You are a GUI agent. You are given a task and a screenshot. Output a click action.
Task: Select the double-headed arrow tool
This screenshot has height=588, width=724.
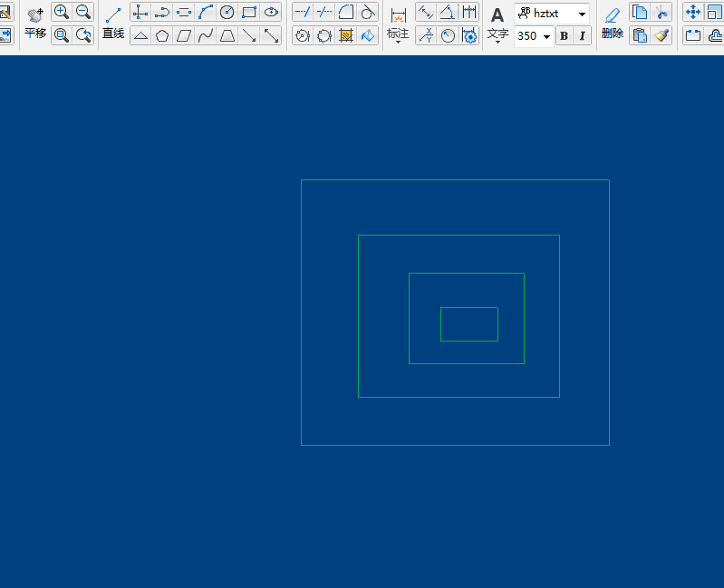point(271,35)
